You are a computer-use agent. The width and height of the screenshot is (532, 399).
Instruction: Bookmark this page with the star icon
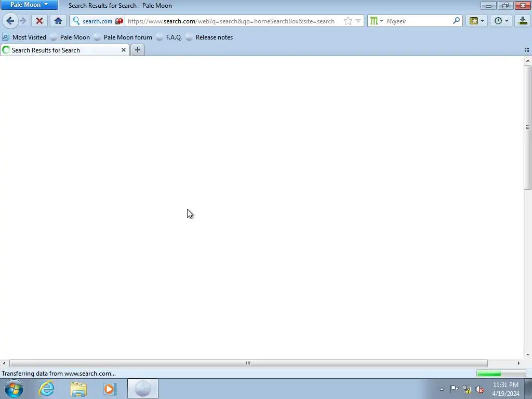click(348, 21)
